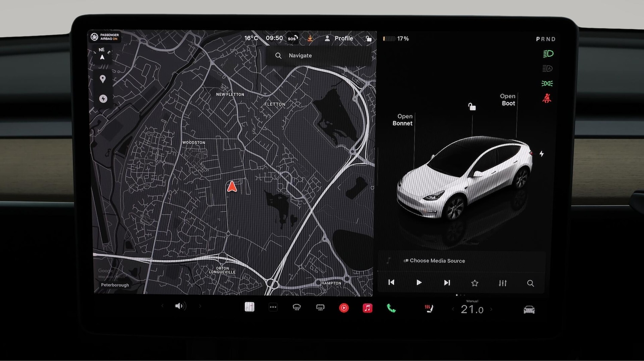The width and height of the screenshot is (644, 361).
Task: Open audio equalizer settings in media panel
Action: tap(503, 283)
